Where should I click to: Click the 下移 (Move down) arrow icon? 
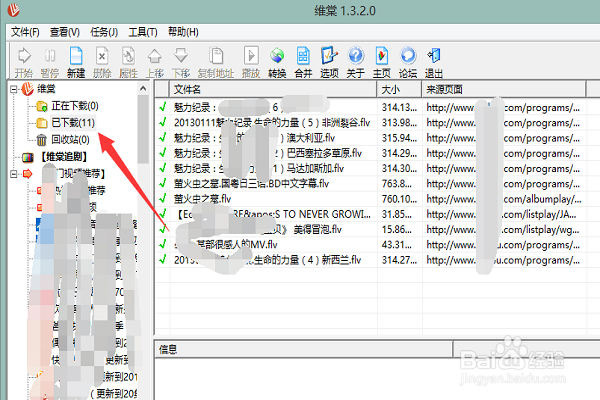tap(181, 62)
